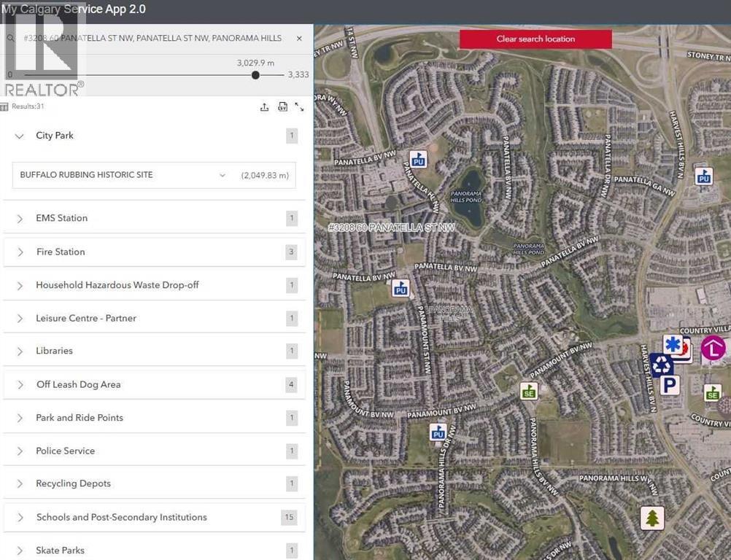
Task: Click the tree marker for the off-leash area
Action: (651, 518)
